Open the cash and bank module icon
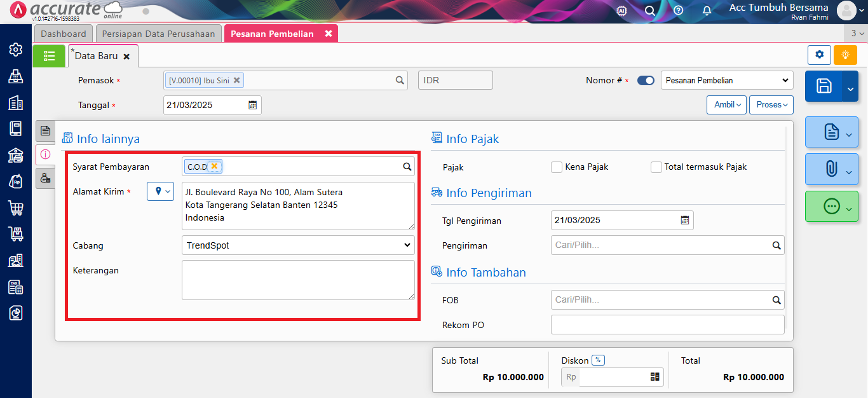The image size is (868, 398). (x=15, y=155)
